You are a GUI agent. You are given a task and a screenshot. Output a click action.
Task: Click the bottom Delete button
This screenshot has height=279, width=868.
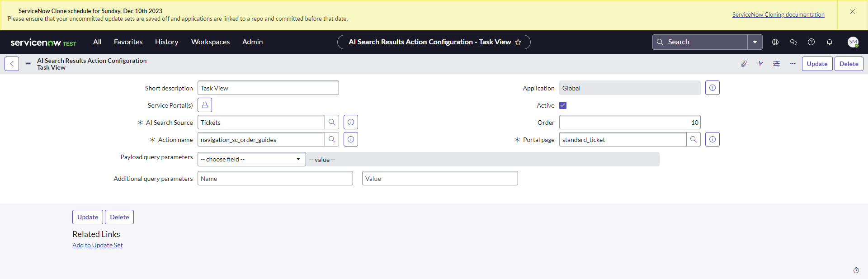click(x=119, y=217)
